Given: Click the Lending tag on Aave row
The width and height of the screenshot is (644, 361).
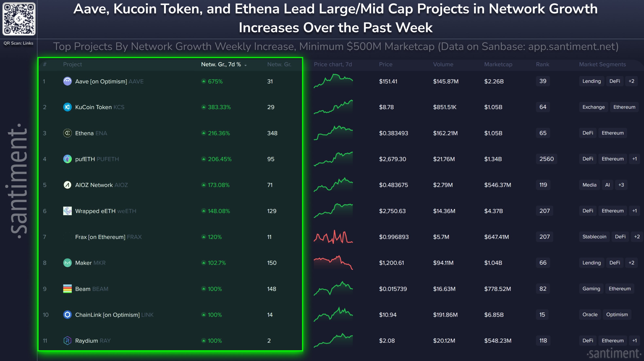Looking at the screenshot, I should (592, 81).
